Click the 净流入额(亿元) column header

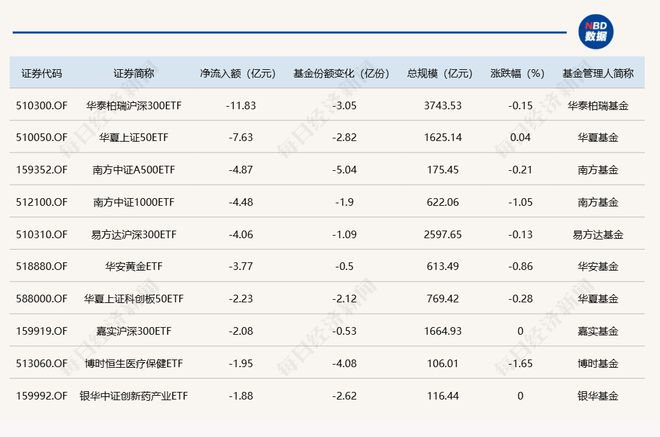pos(238,74)
